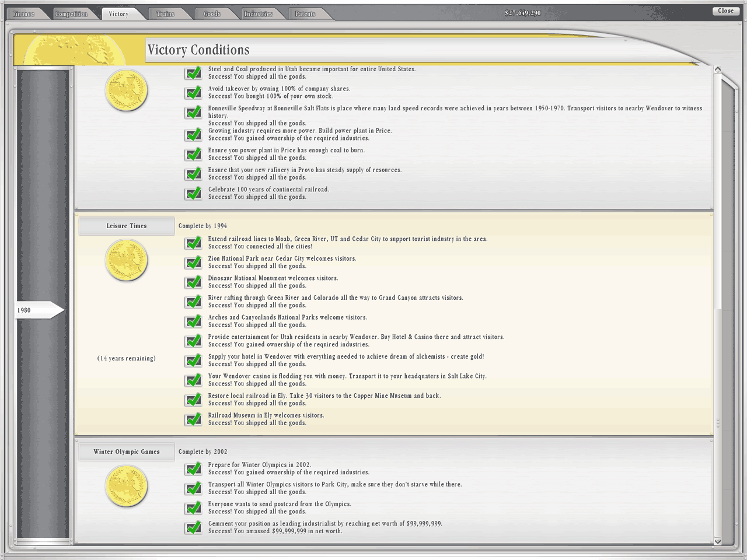747x560 pixels.
Task: Switch to the Goods tab
Action: click(212, 13)
